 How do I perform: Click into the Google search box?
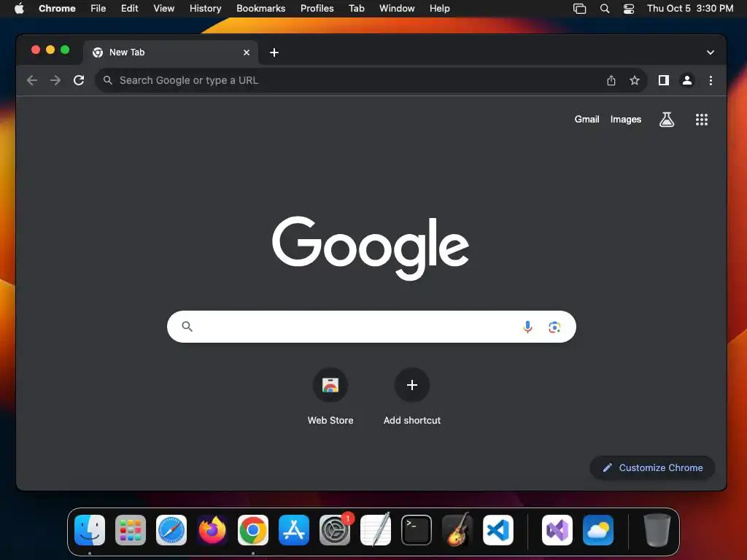(x=371, y=327)
